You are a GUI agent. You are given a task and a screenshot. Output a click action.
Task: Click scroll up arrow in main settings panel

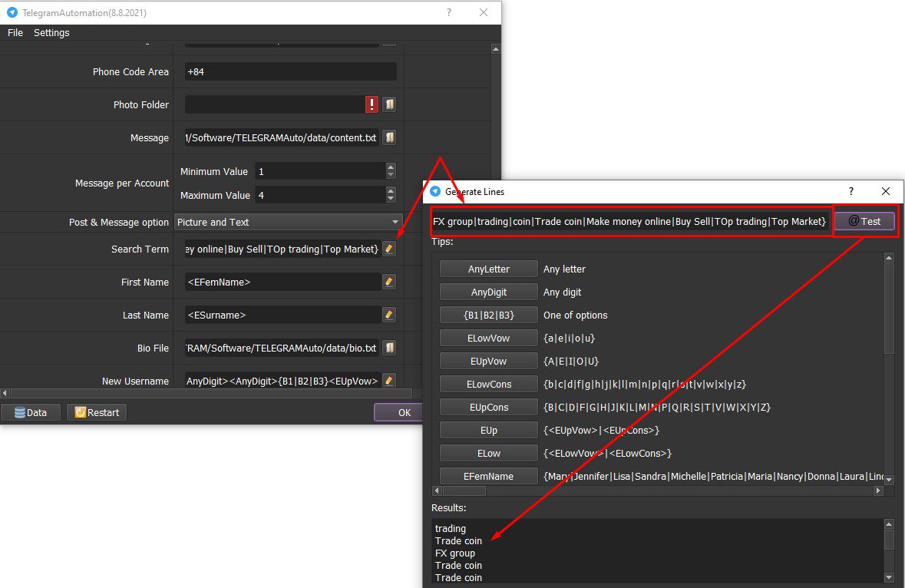tap(495, 49)
